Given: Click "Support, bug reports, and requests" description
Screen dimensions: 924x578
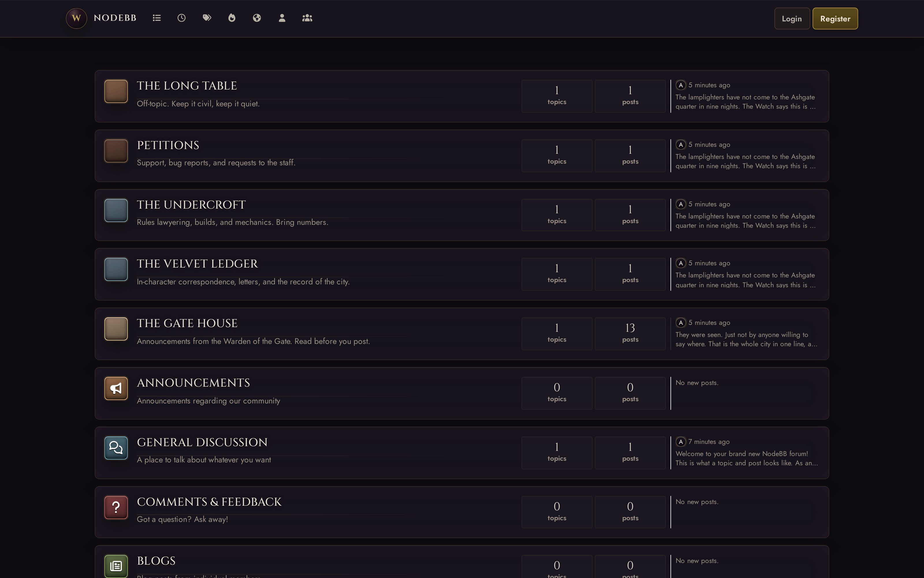Looking at the screenshot, I should click(216, 163).
